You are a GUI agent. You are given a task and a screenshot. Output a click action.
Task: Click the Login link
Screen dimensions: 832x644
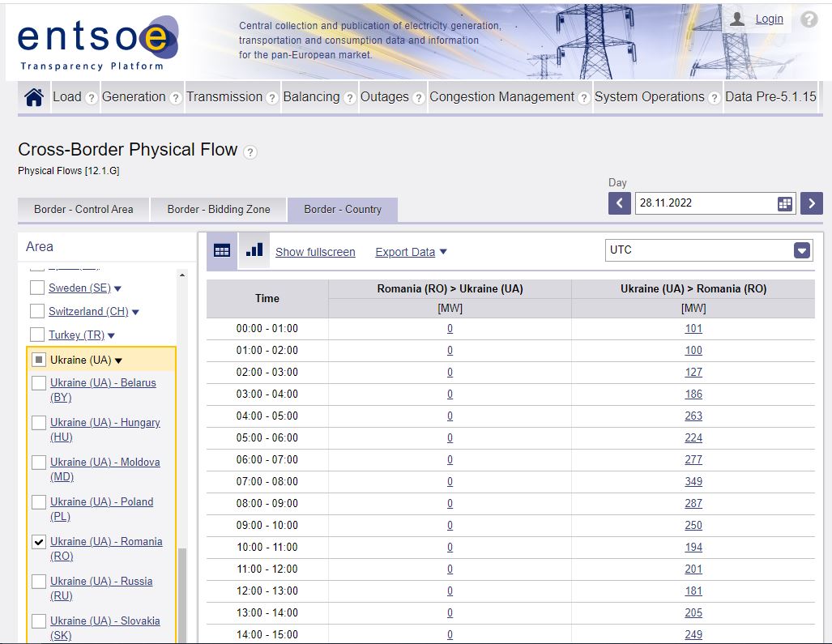pos(770,19)
